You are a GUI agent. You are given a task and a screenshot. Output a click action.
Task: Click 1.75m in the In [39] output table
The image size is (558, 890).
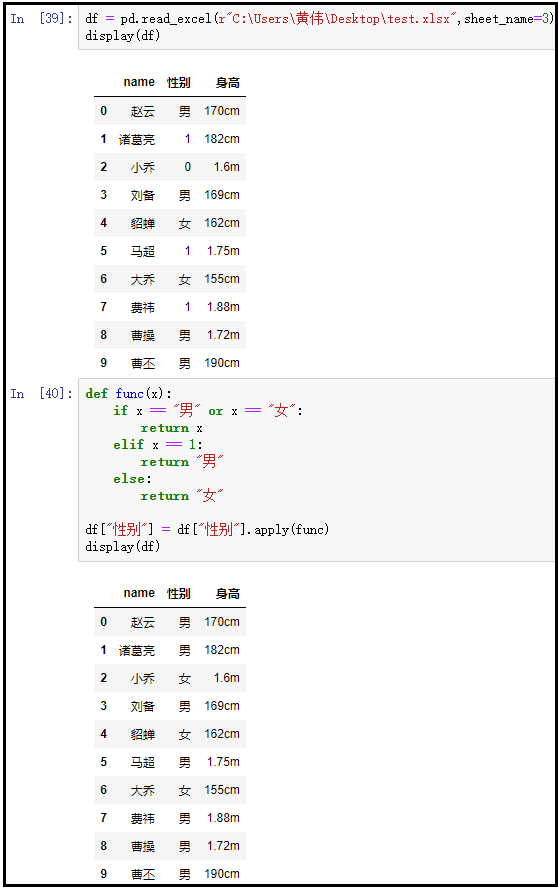click(223, 251)
